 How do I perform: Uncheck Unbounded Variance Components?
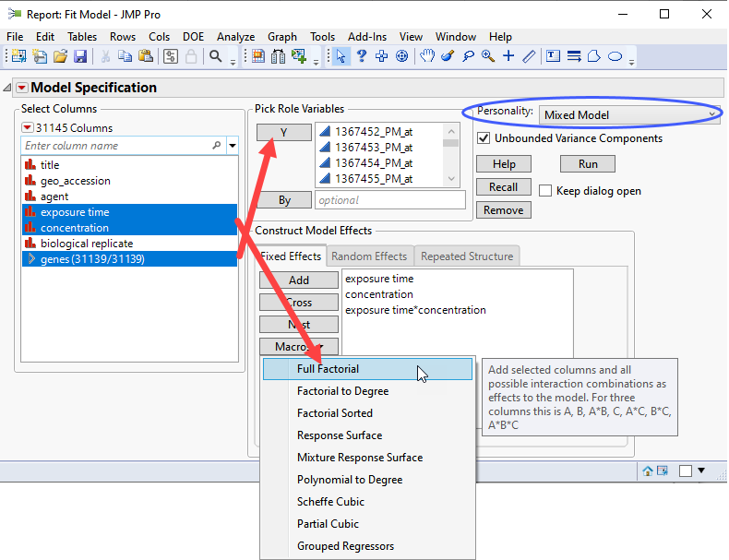tap(483, 138)
